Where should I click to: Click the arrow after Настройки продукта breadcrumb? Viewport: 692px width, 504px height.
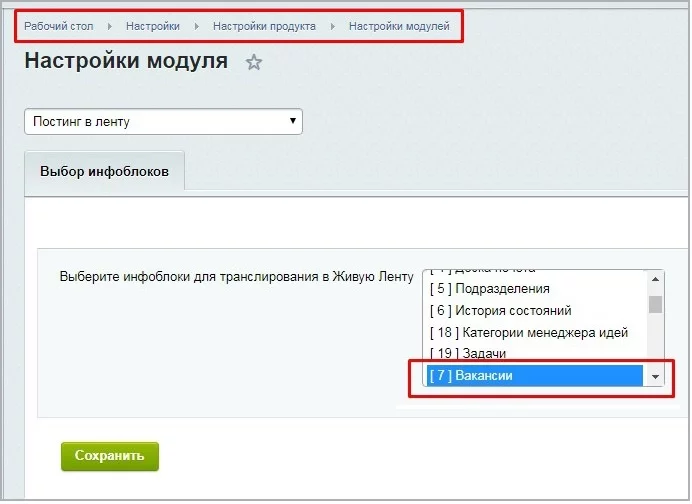pos(333,25)
